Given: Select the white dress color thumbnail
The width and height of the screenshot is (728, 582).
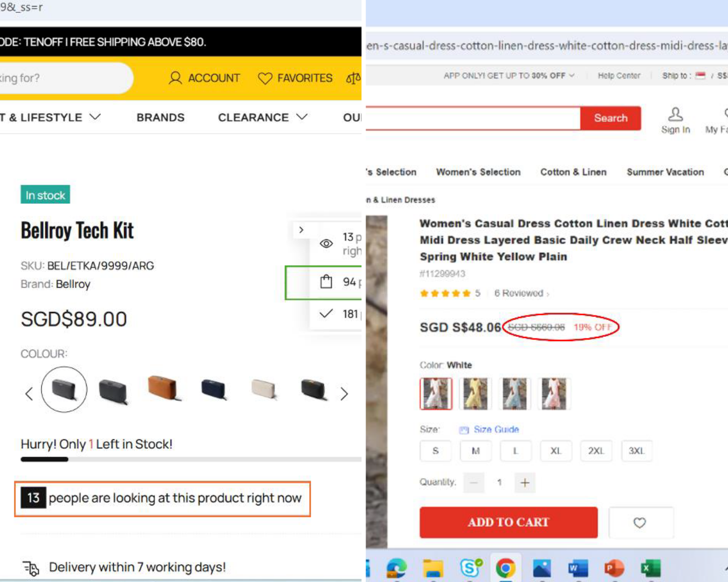Looking at the screenshot, I should (436, 393).
